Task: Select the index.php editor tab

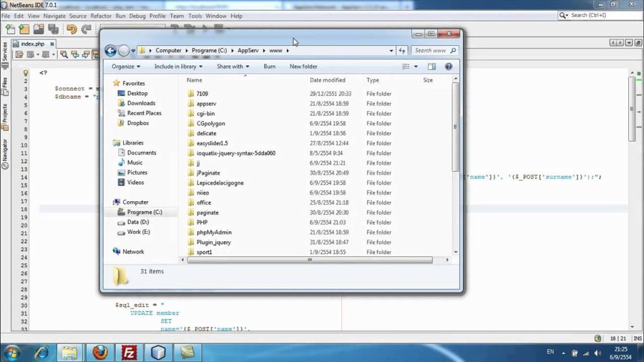Action: point(33,44)
